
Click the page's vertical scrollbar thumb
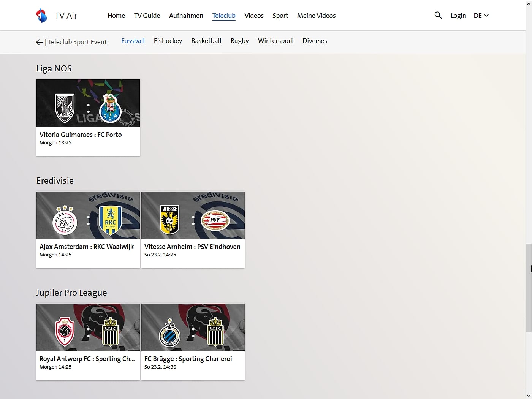pyautogui.click(x=529, y=288)
